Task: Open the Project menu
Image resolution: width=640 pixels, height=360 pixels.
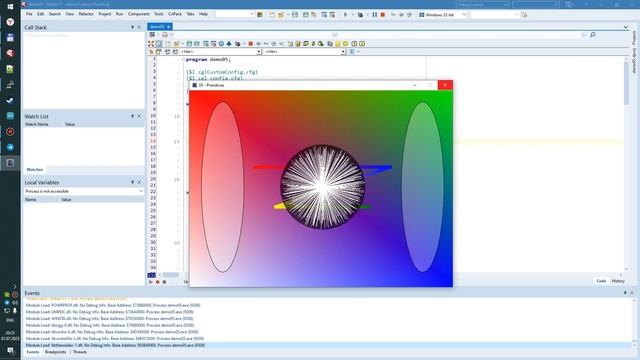Action: tap(104, 14)
